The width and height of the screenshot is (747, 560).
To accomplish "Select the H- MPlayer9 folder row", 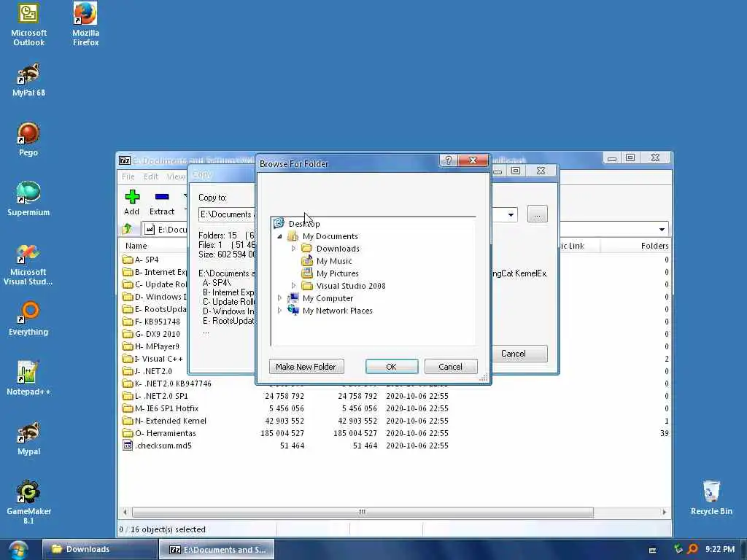I will point(151,346).
